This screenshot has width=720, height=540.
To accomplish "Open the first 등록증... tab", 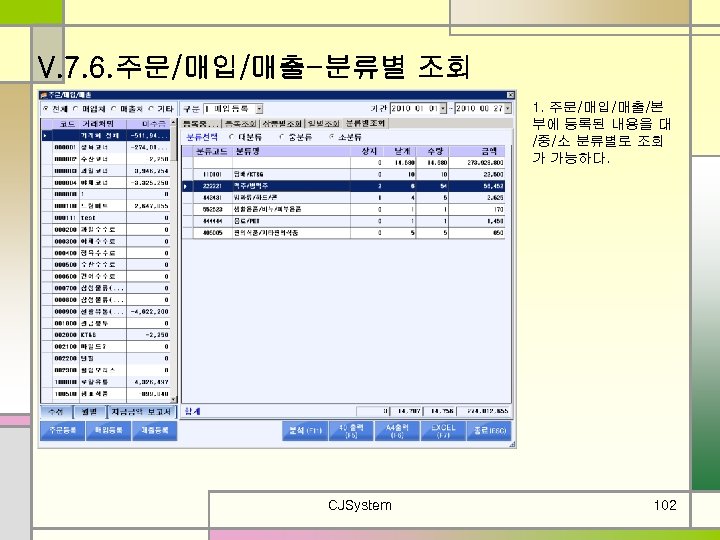I will tap(201, 124).
